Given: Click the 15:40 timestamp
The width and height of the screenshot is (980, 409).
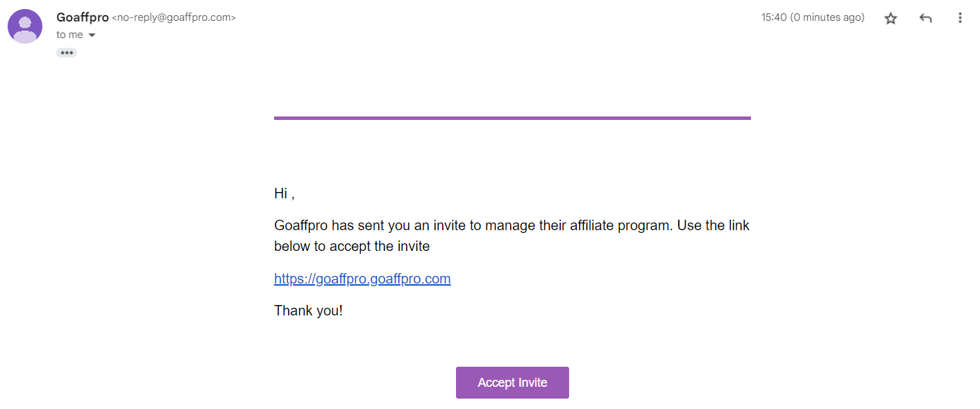Looking at the screenshot, I should (774, 17).
